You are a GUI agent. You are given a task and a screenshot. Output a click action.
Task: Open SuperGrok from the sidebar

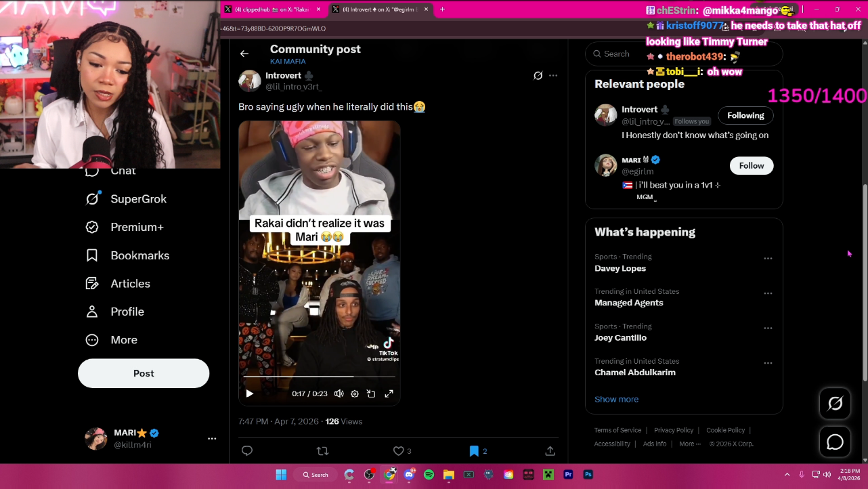tap(126, 199)
